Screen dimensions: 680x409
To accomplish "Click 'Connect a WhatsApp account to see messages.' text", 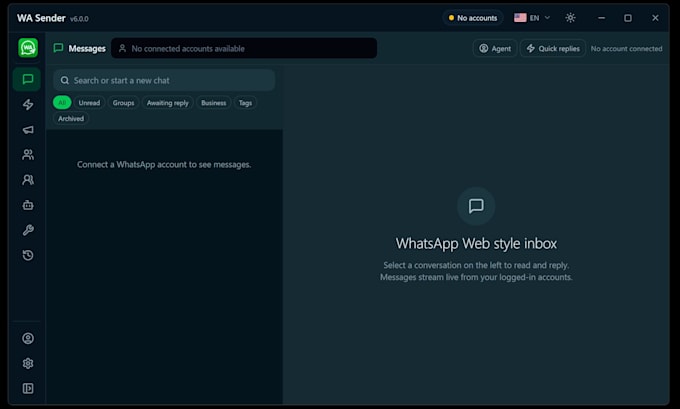I will click(x=164, y=164).
